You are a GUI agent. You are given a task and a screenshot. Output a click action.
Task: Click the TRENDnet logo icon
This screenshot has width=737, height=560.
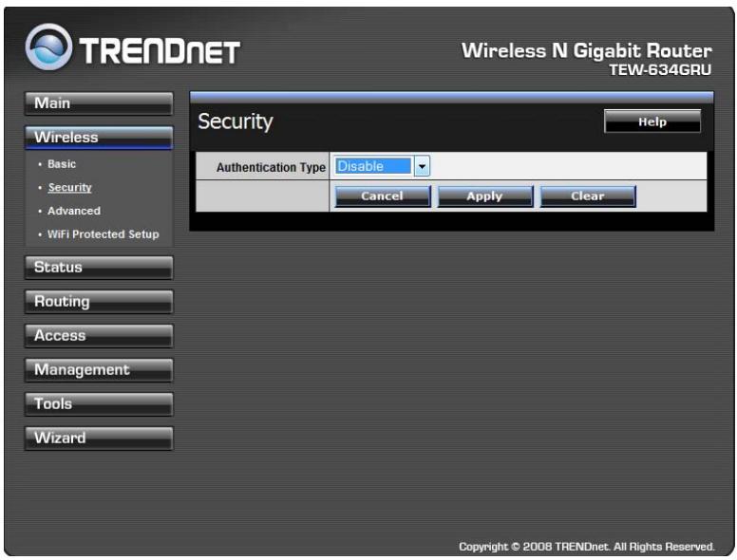point(48,47)
